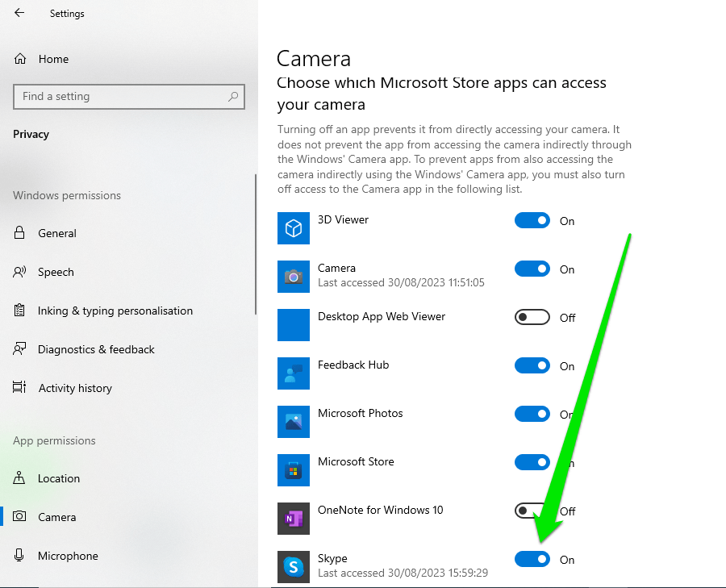Click the 3D Viewer label
Viewport: 726px width, 588px height.
(343, 219)
